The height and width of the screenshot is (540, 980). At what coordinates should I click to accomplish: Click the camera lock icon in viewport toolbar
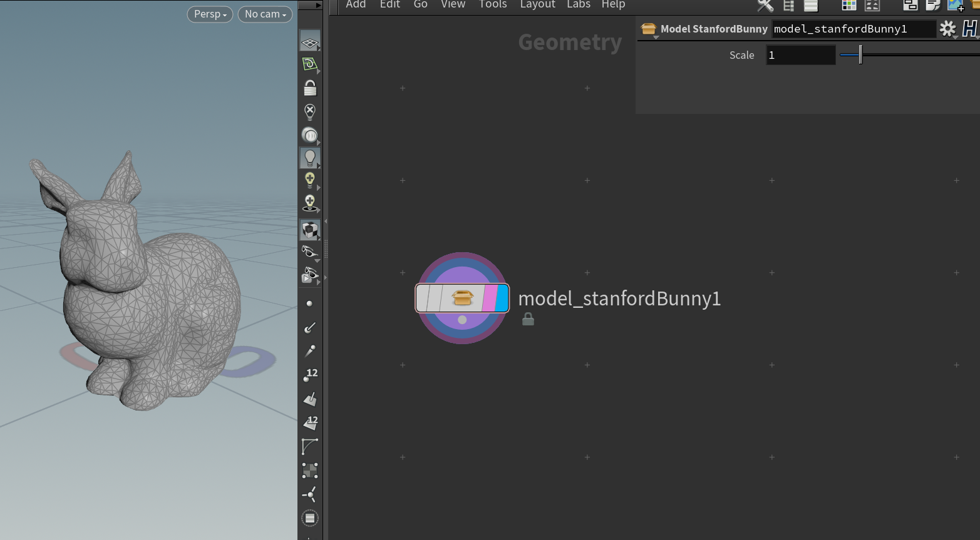[x=310, y=88]
